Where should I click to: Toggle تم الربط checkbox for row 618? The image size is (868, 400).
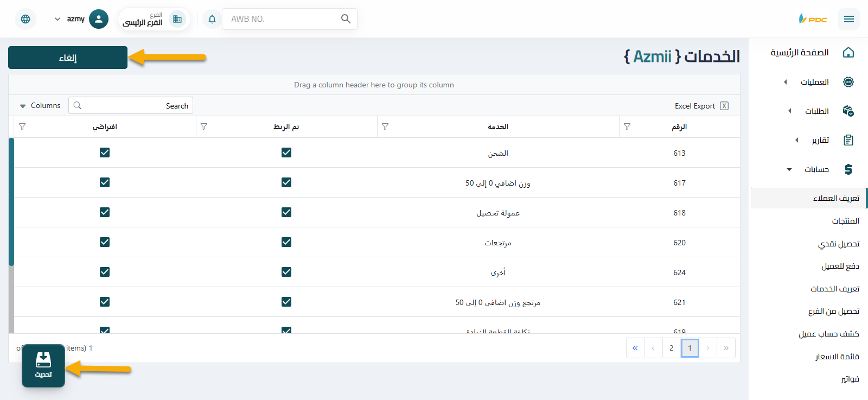tap(286, 212)
